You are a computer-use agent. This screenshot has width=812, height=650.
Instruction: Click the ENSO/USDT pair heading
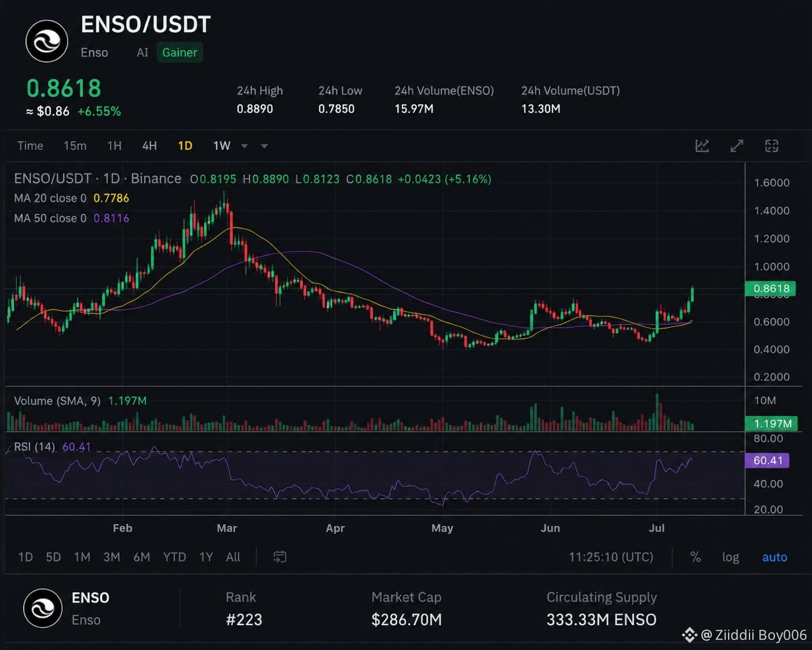pos(145,24)
